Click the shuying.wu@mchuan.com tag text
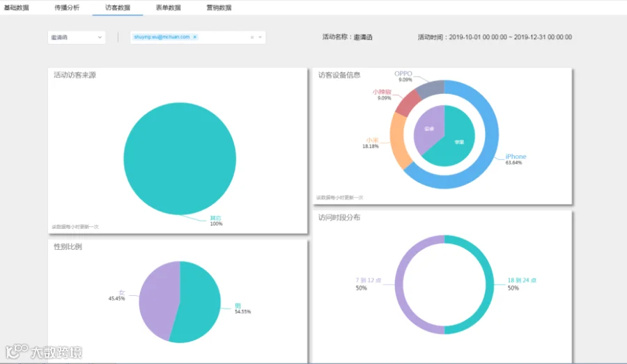 [x=162, y=37]
